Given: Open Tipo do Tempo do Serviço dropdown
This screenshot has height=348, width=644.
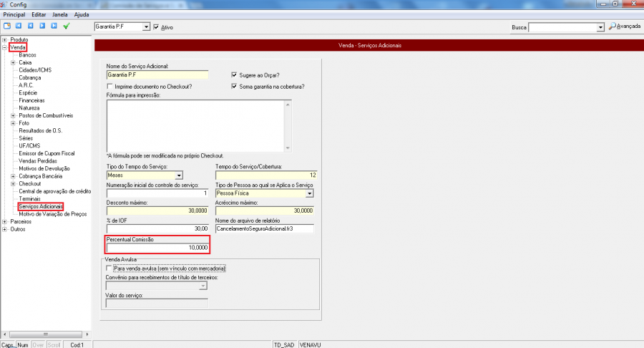Looking at the screenshot, I should point(179,175).
